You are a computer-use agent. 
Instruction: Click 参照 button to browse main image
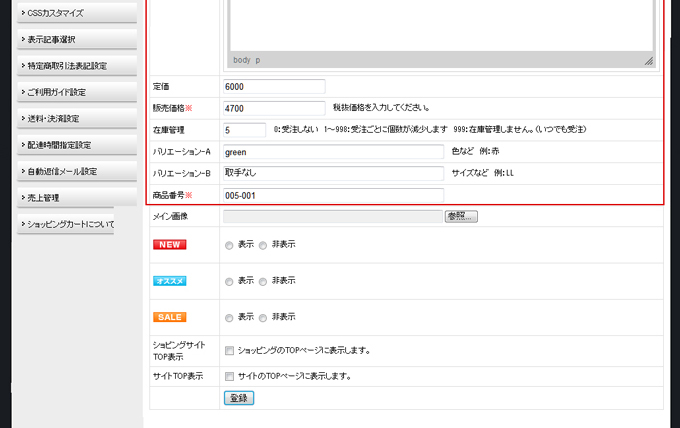coord(461,216)
